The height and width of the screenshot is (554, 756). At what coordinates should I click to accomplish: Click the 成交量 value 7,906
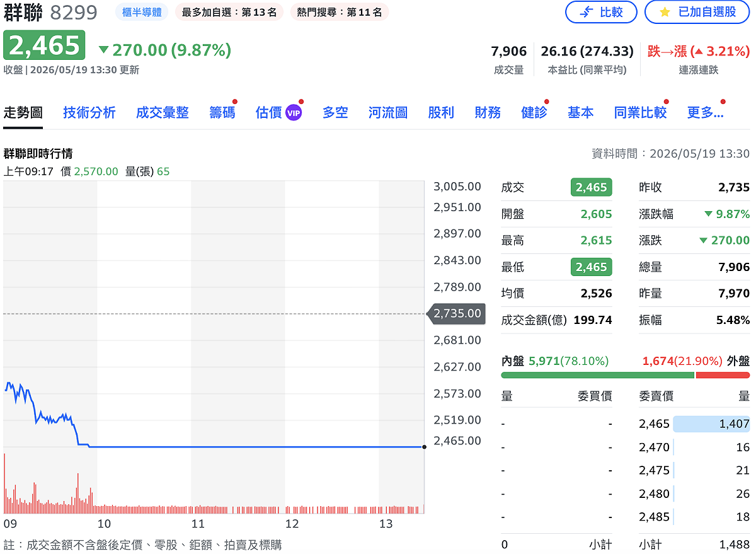(x=508, y=51)
